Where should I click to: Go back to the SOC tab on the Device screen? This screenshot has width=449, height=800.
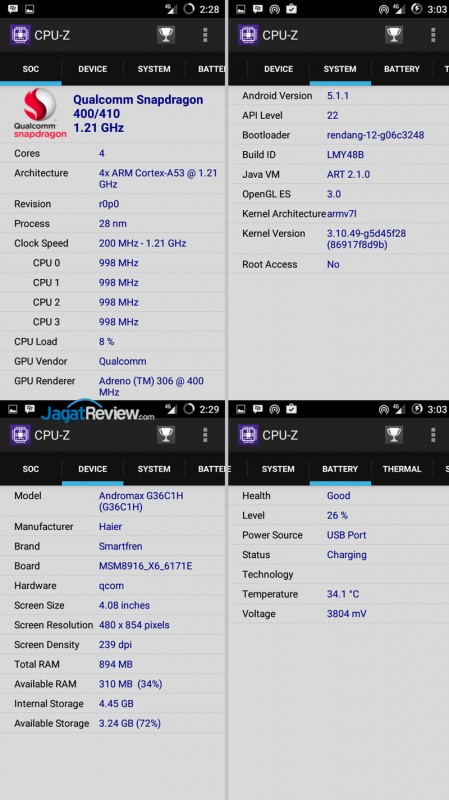click(x=31, y=469)
